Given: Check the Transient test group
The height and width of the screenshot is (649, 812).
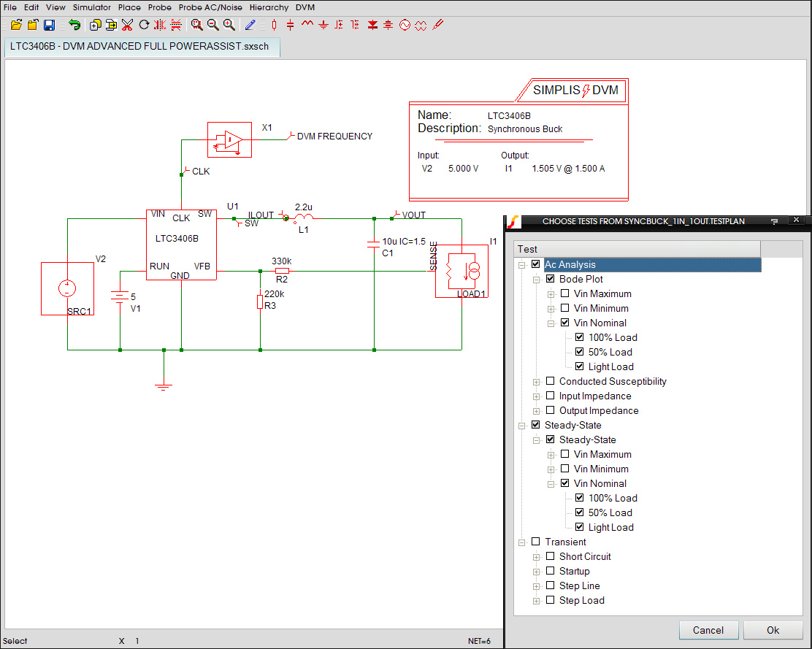Looking at the screenshot, I should pos(536,542).
